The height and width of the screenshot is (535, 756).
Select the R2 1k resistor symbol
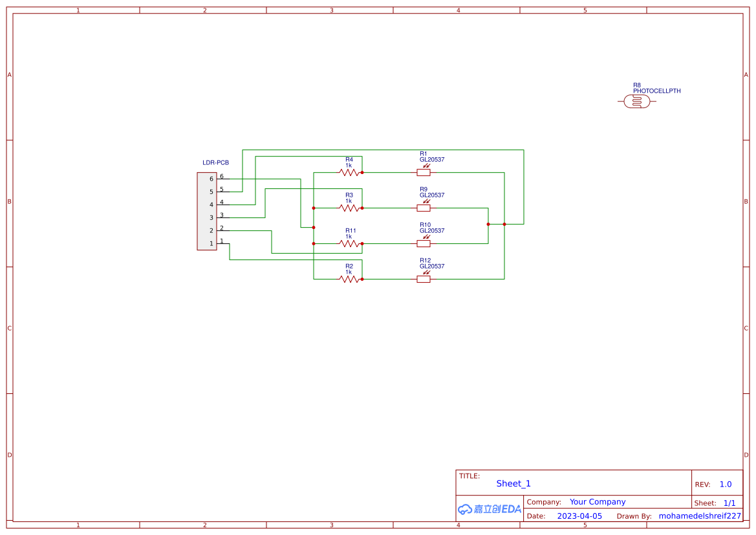[348, 279]
